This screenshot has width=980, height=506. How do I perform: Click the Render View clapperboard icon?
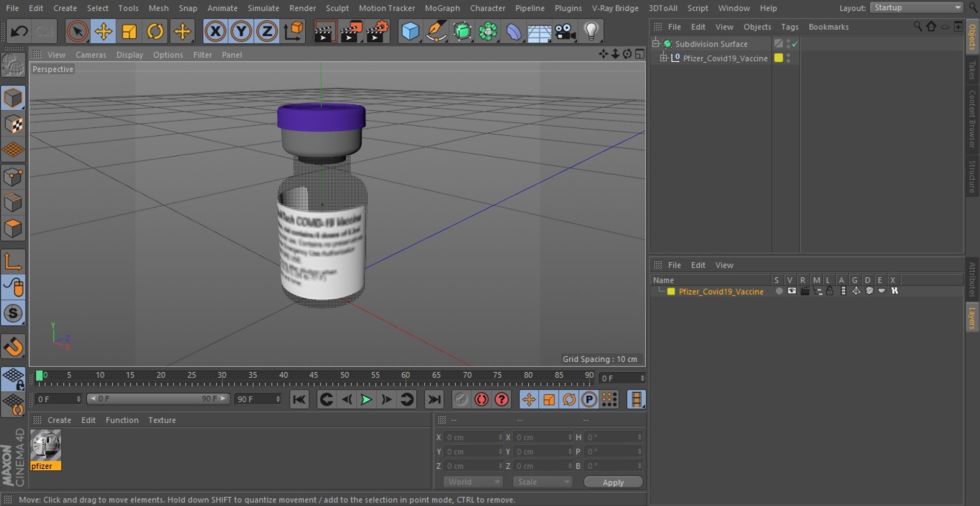[324, 32]
